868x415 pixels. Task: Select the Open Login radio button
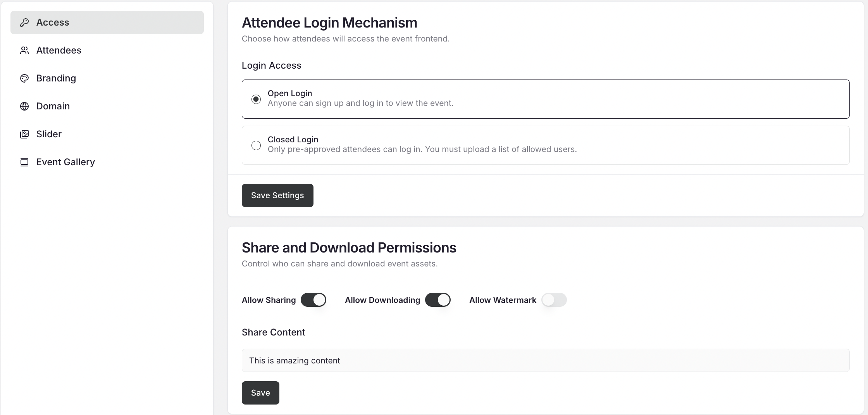click(x=256, y=99)
